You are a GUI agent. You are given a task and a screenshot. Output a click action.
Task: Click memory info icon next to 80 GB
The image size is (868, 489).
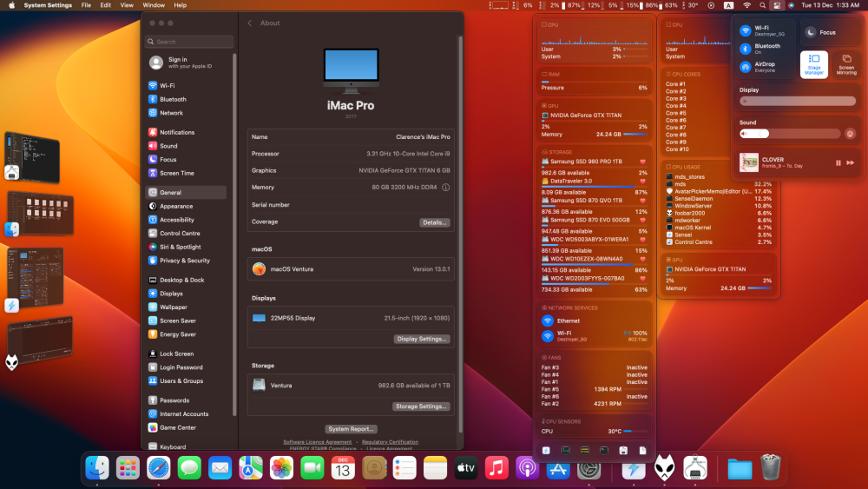pos(445,188)
